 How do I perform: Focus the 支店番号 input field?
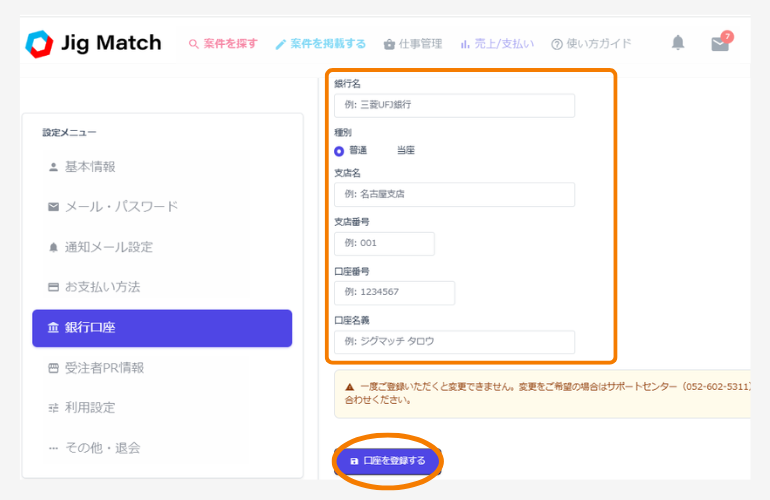[x=384, y=244]
